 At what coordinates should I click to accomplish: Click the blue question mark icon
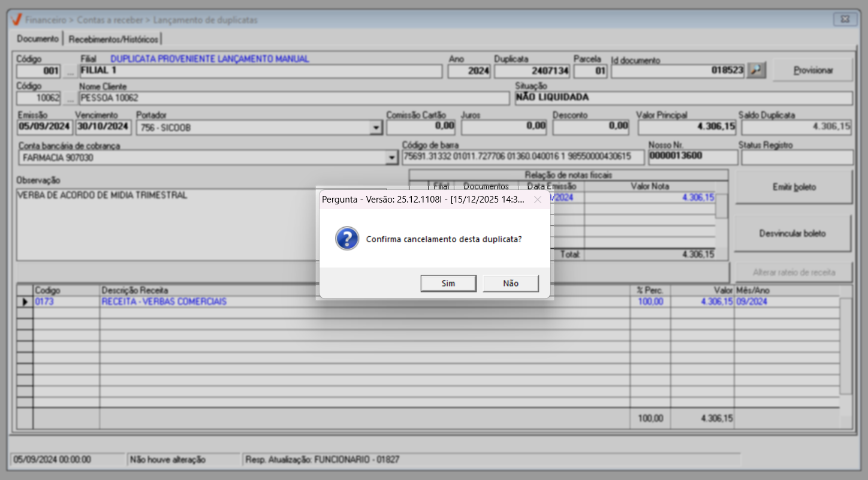[x=347, y=239]
